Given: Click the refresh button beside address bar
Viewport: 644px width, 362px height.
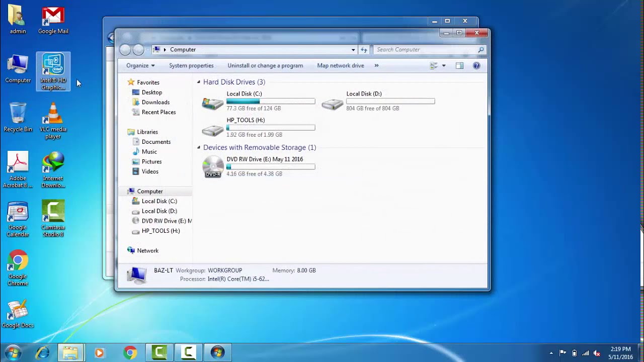Looking at the screenshot, I should (x=364, y=49).
